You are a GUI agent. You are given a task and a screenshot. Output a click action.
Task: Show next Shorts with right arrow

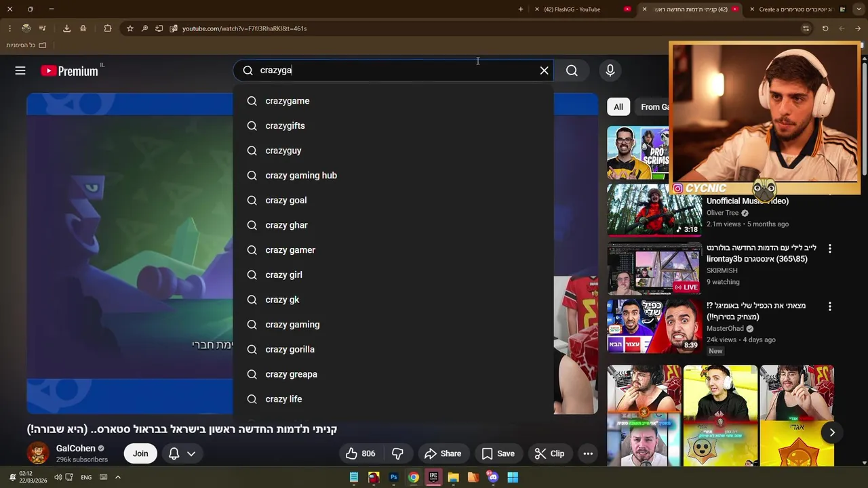pyautogui.click(x=832, y=432)
